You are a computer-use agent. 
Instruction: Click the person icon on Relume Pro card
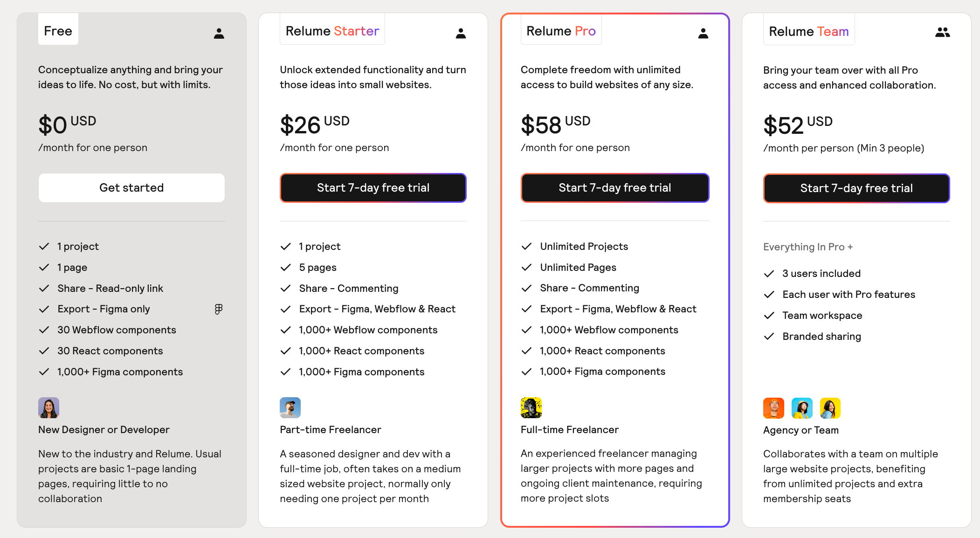[x=703, y=33]
